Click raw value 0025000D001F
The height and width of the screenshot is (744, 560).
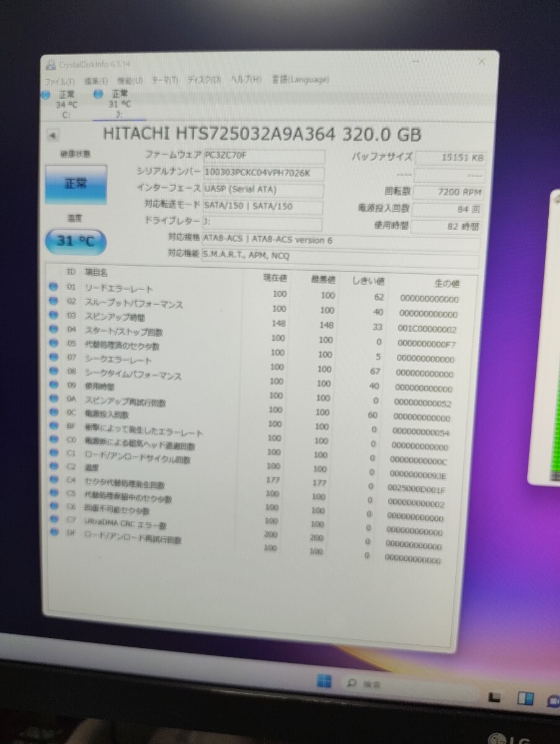(x=416, y=490)
